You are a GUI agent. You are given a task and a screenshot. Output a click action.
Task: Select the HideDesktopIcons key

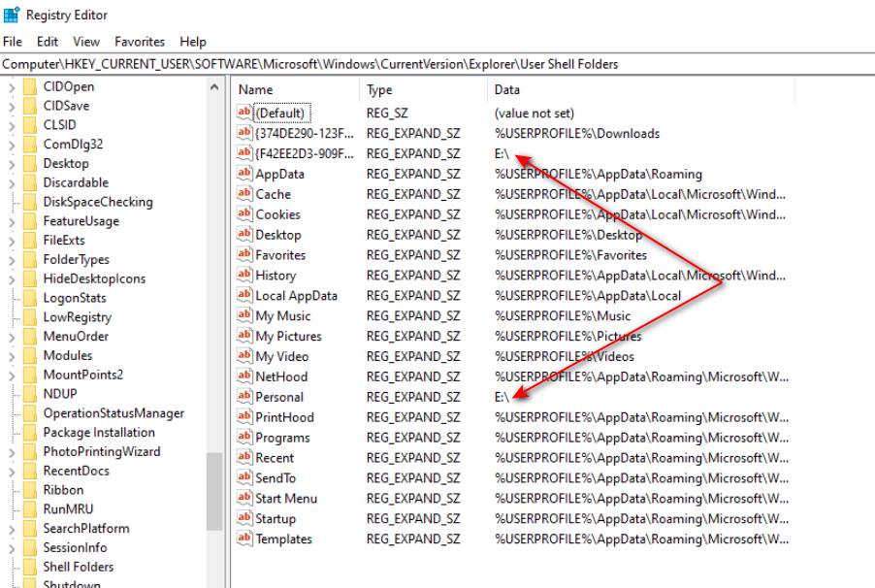tap(94, 278)
